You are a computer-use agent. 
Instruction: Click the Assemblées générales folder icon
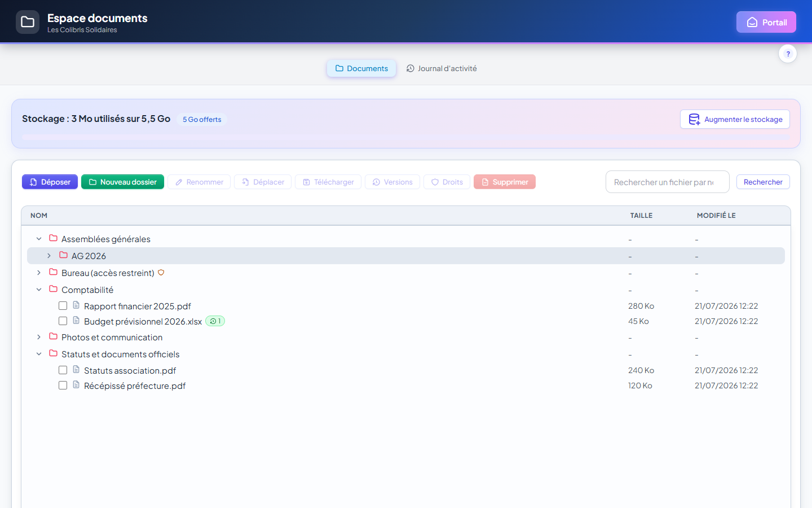54,238
